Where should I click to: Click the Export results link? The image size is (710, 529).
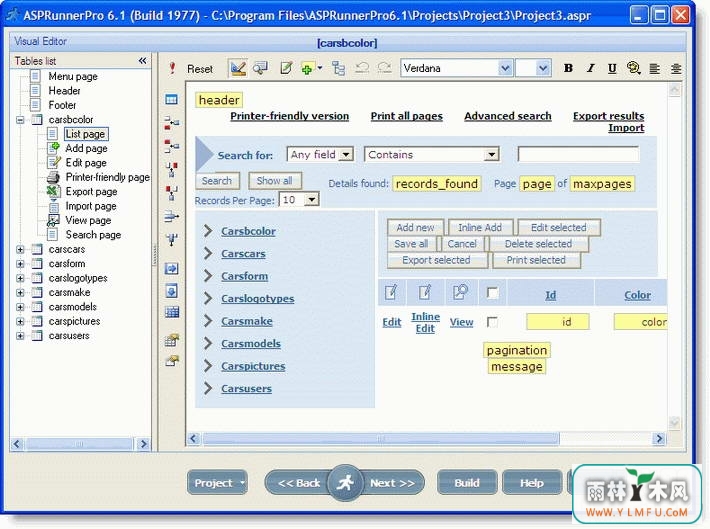(608, 116)
